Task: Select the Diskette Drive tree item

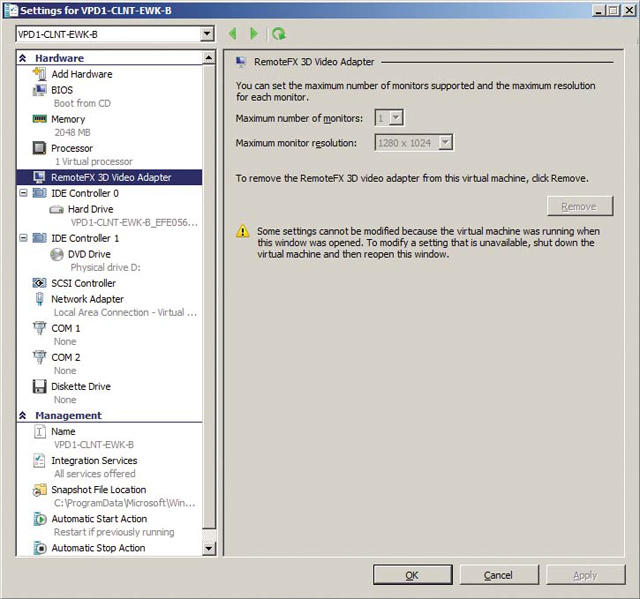Action: click(x=81, y=386)
